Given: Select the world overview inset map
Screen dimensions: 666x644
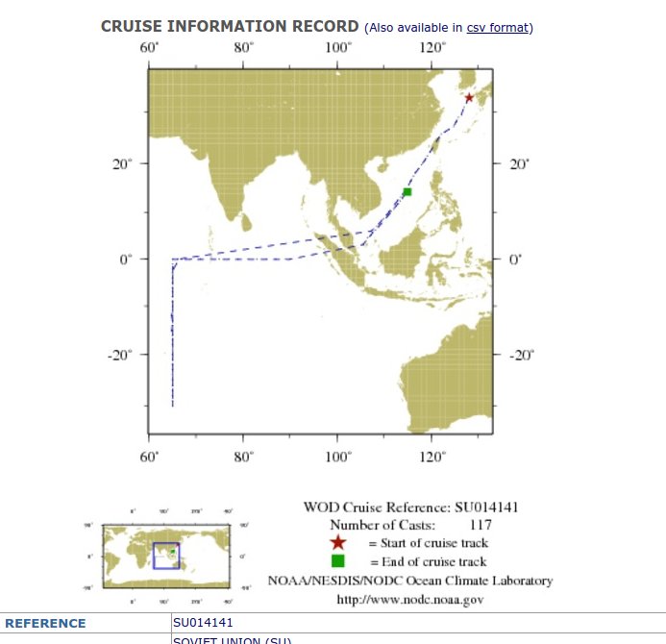Looking at the screenshot, I should point(168,555).
